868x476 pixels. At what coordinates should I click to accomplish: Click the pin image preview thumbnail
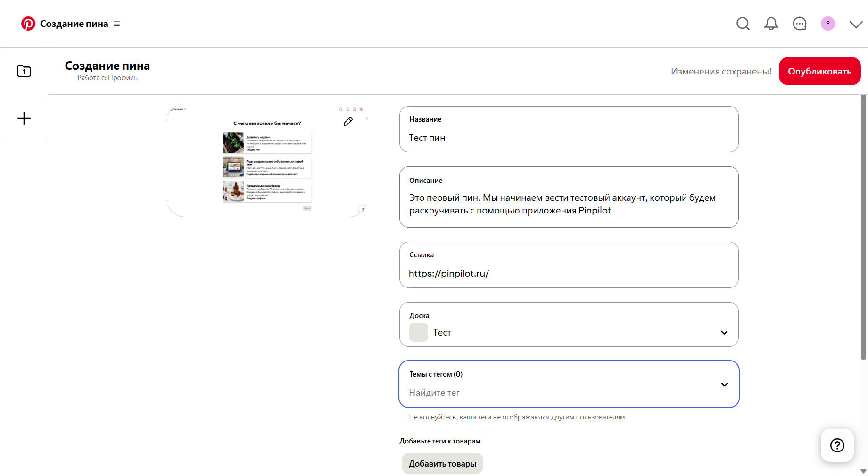267,160
